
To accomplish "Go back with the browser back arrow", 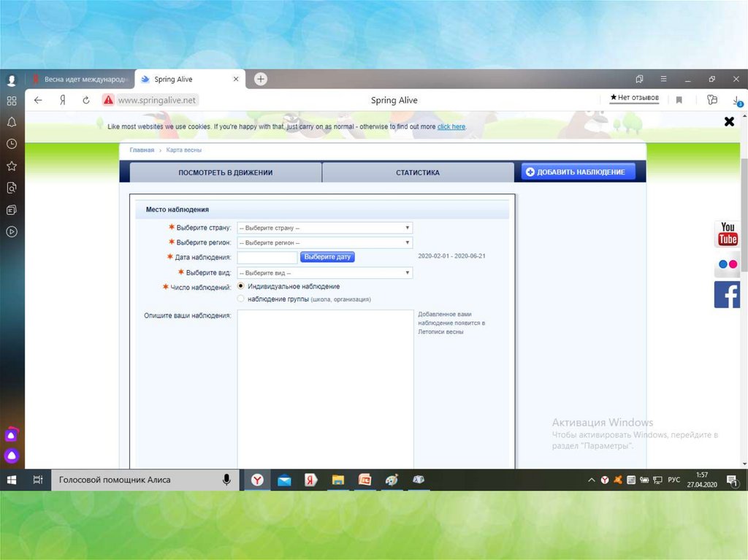I will pyautogui.click(x=38, y=100).
